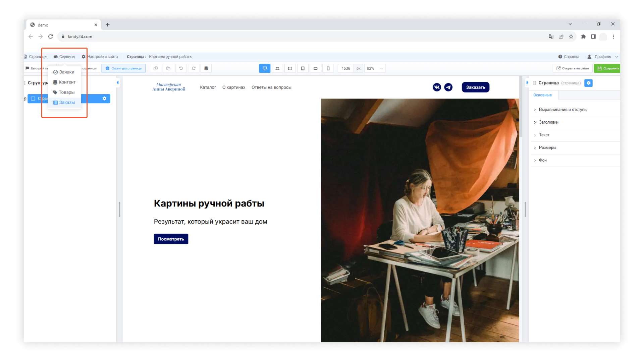
Task: Select Товары from the services dropdown
Action: tap(64, 92)
